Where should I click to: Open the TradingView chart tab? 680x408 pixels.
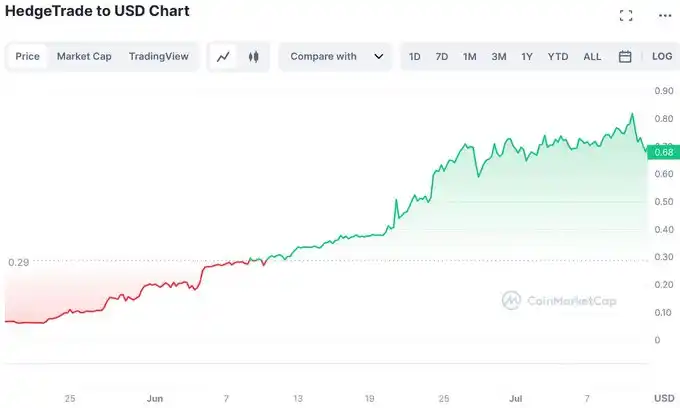158,57
